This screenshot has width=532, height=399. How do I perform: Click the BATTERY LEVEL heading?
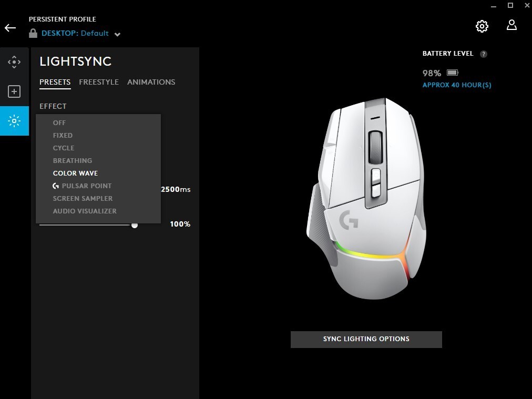tap(448, 54)
